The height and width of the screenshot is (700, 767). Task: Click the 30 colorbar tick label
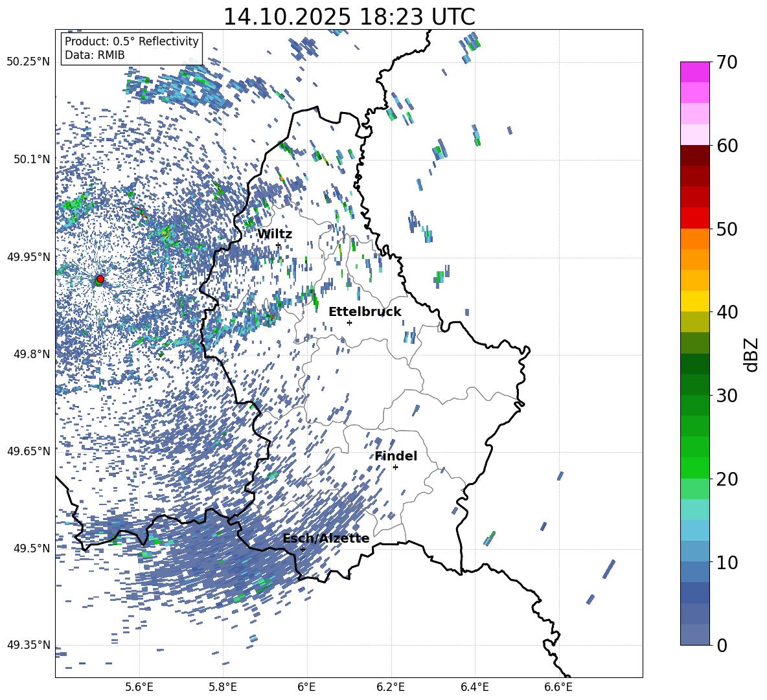pos(727,395)
